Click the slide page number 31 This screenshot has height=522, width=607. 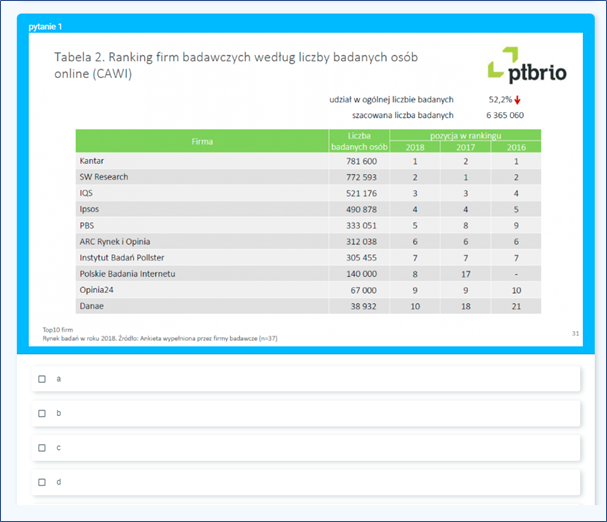[x=574, y=333]
